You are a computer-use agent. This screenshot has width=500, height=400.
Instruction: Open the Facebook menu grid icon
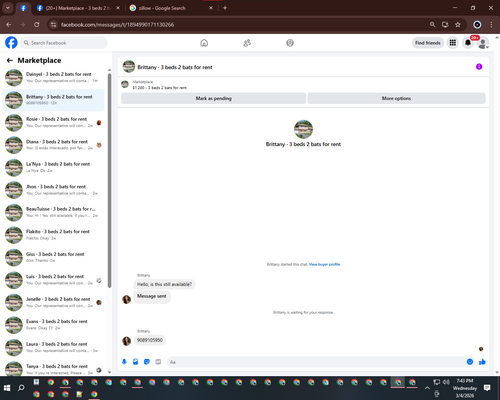click(x=453, y=43)
